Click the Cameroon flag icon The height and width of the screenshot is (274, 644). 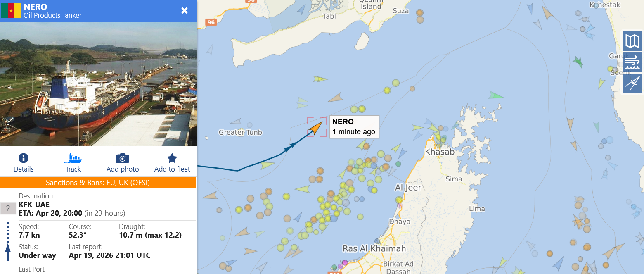coord(11,11)
